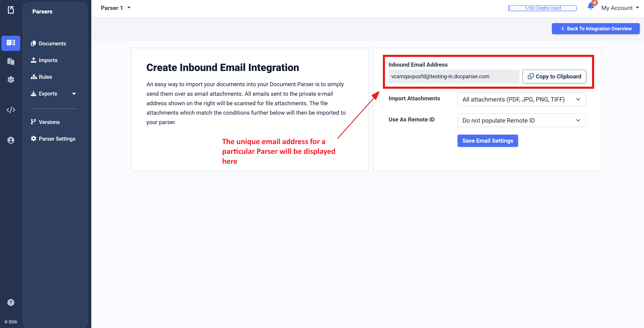644x328 pixels.
Task: Click Copy to Clipboard button
Action: point(554,76)
